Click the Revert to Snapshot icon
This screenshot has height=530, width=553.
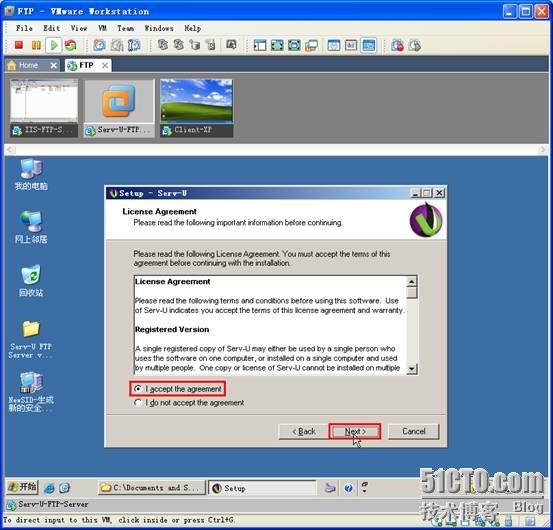click(117, 45)
